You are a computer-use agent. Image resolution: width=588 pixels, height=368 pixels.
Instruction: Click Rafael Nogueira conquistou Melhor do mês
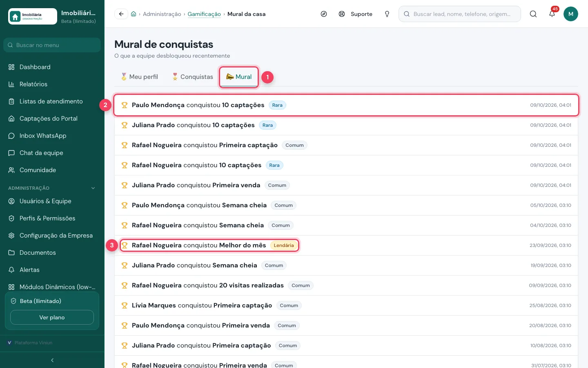click(346, 245)
